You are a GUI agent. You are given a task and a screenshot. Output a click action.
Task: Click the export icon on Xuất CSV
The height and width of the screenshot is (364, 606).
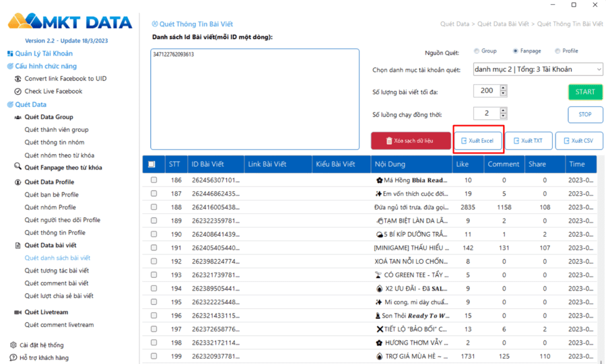click(566, 141)
